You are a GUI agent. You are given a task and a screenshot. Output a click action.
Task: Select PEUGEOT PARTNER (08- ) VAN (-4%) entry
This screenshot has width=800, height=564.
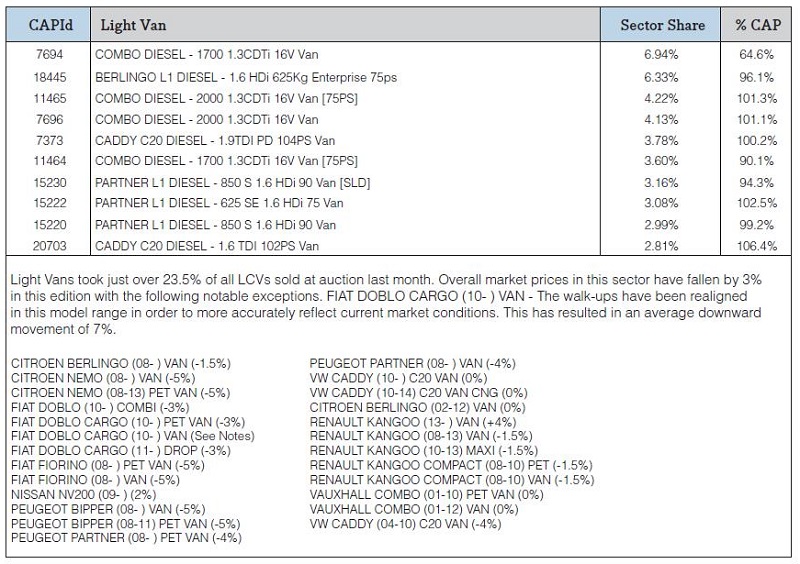pos(412,363)
